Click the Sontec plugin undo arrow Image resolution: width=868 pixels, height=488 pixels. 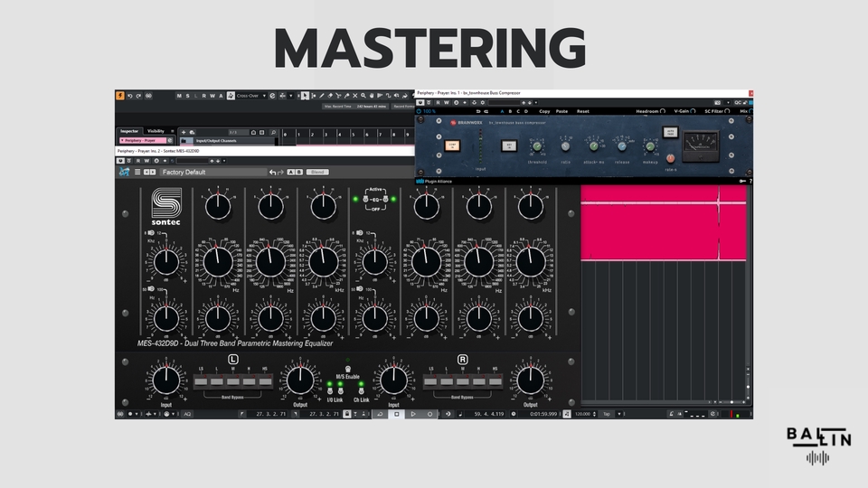pos(272,172)
